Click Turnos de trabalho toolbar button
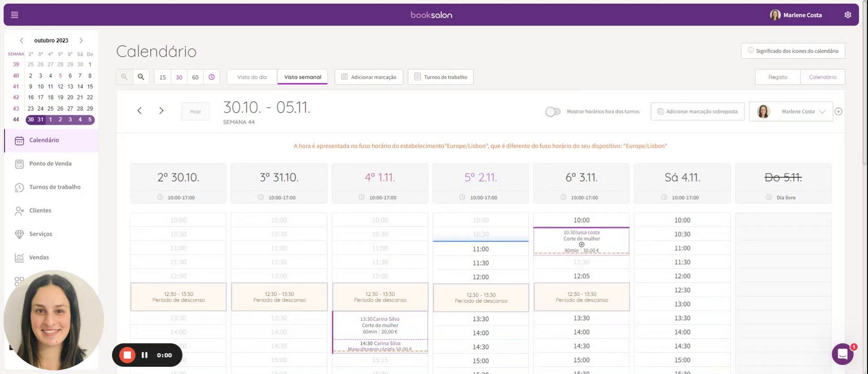 pyautogui.click(x=440, y=77)
